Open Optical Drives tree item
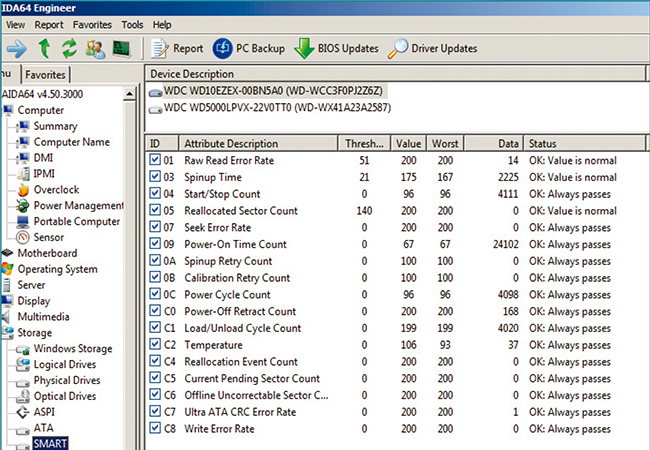Image resolution: width=650 pixels, height=450 pixels. [x=65, y=397]
